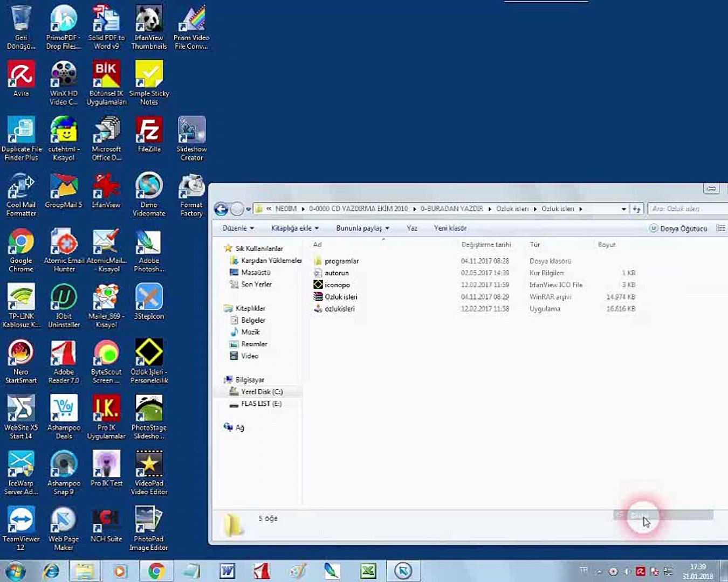Open Müzik library in the sidebar
Viewport: 728px width, 582px height.
click(245, 332)
